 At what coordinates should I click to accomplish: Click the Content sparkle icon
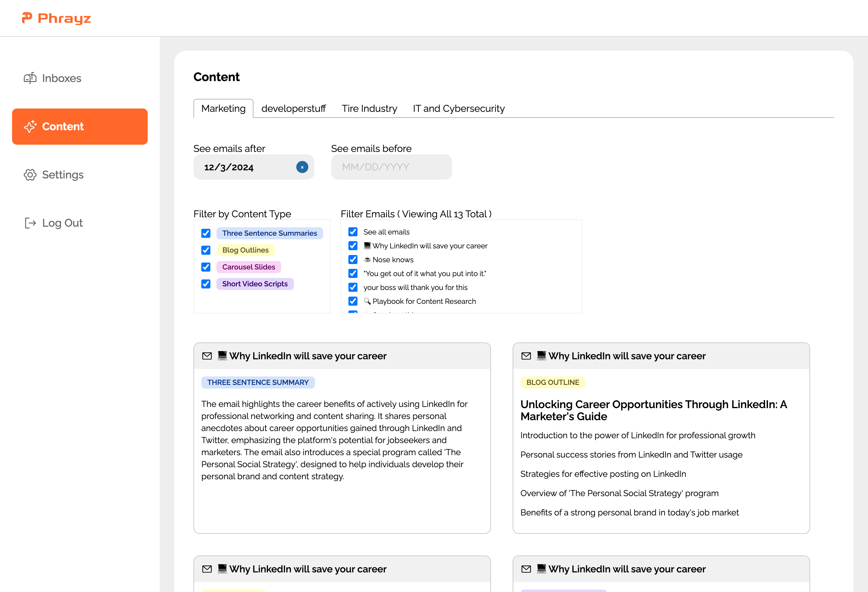30,127
